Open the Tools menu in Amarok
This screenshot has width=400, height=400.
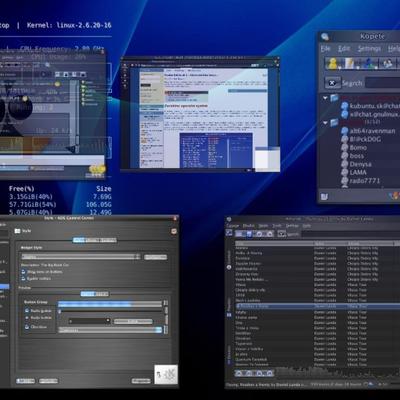click(x=277, y=226)
